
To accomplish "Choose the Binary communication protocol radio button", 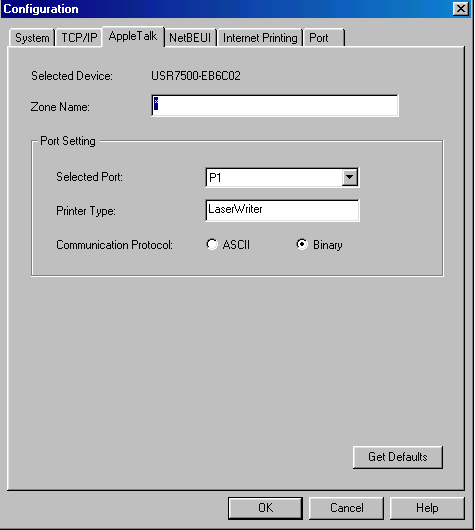I will 319,244.
